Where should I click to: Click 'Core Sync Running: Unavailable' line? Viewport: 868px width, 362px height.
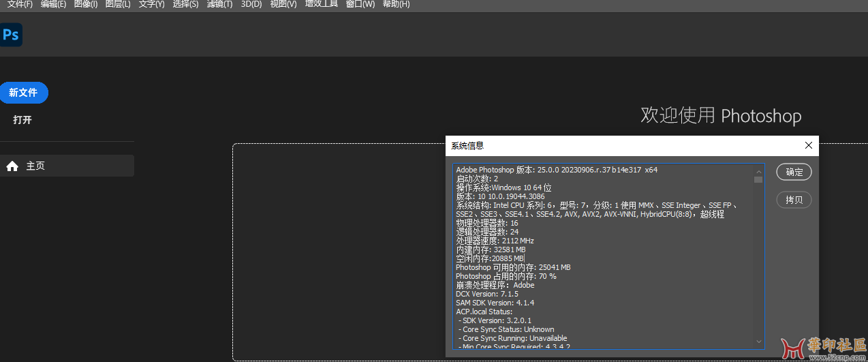[x=512, y=338]
